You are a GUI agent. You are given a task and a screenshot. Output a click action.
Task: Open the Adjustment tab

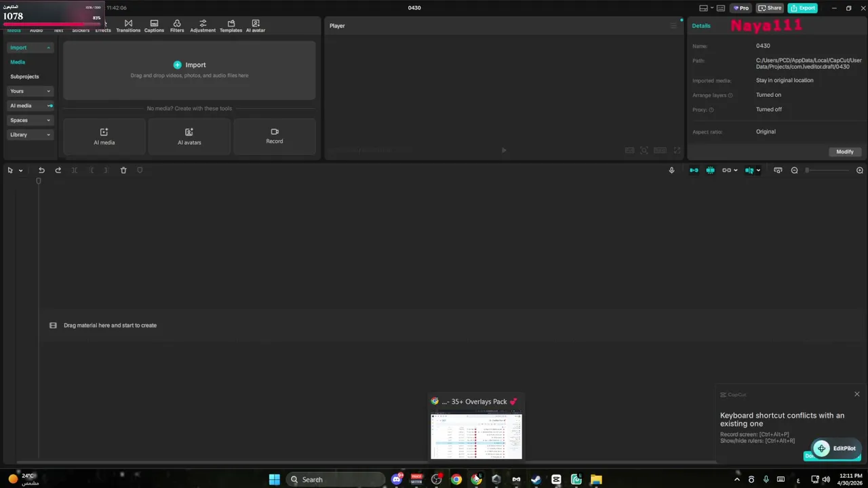point(203,26)
